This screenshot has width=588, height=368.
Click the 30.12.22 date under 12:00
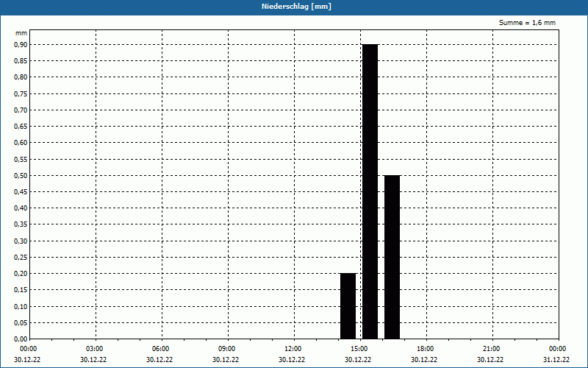coord(292,360)
